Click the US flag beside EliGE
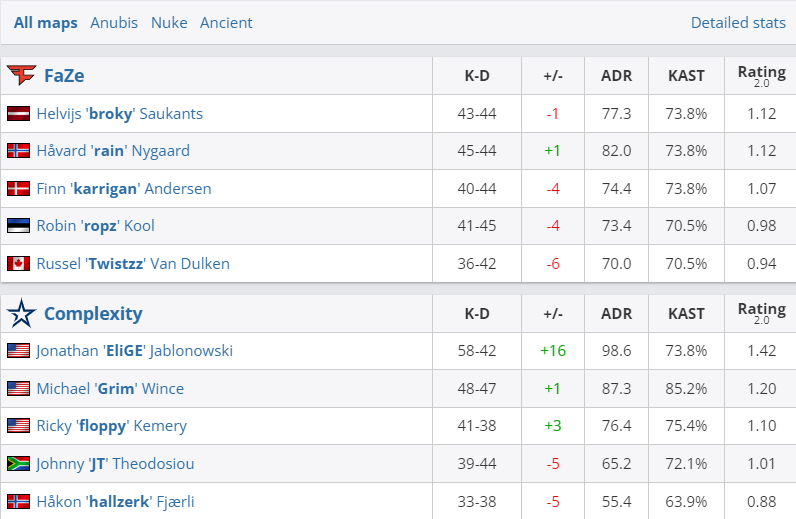The image size is (796, 519). click(x=18, y=351)
